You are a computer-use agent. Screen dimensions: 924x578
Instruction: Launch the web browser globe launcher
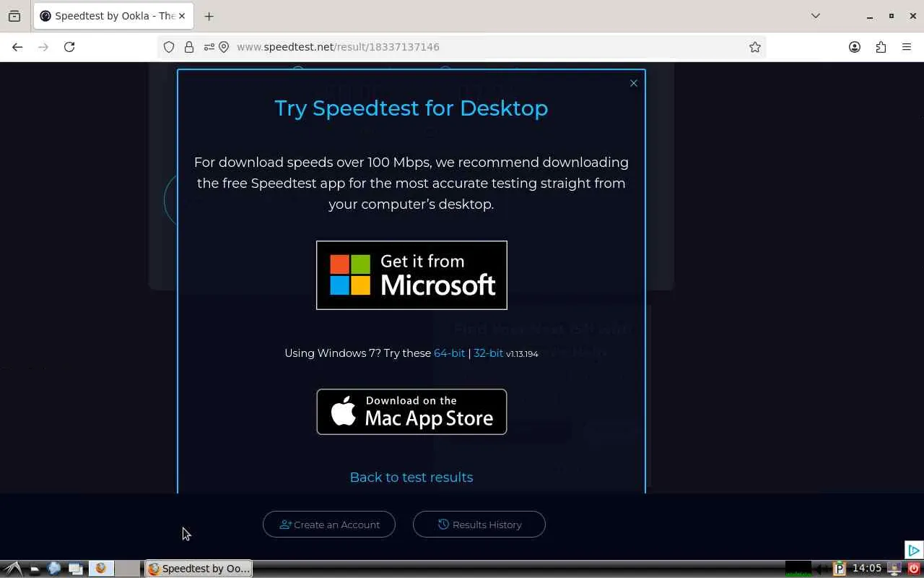pos(54,569)
